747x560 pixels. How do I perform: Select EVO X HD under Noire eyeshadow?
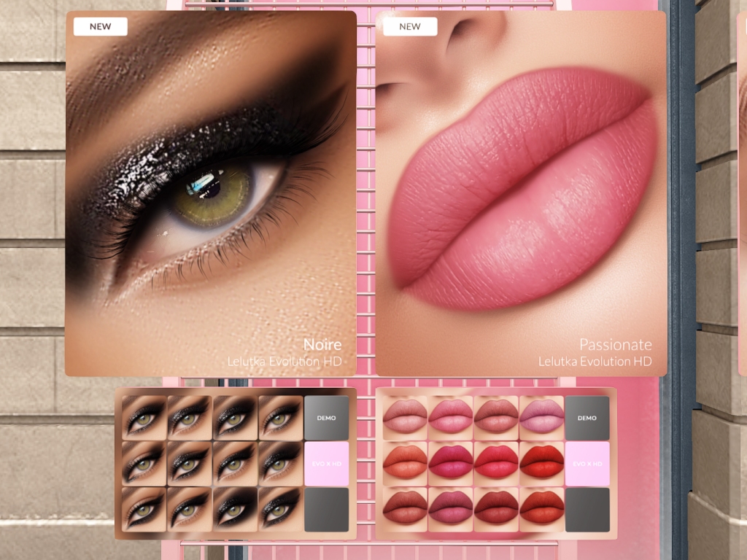326,464
